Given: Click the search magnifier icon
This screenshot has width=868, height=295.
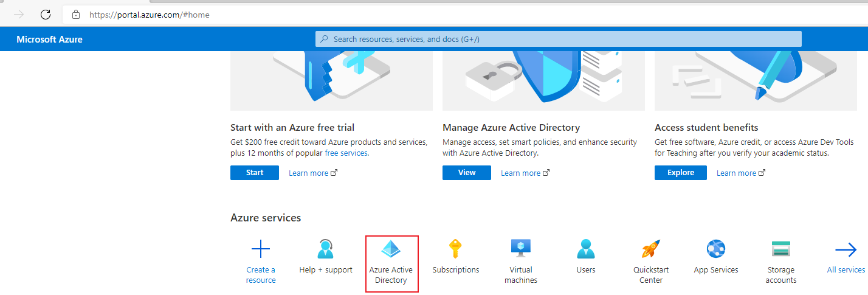Looking at the screenshot, I should click(325, 39).
